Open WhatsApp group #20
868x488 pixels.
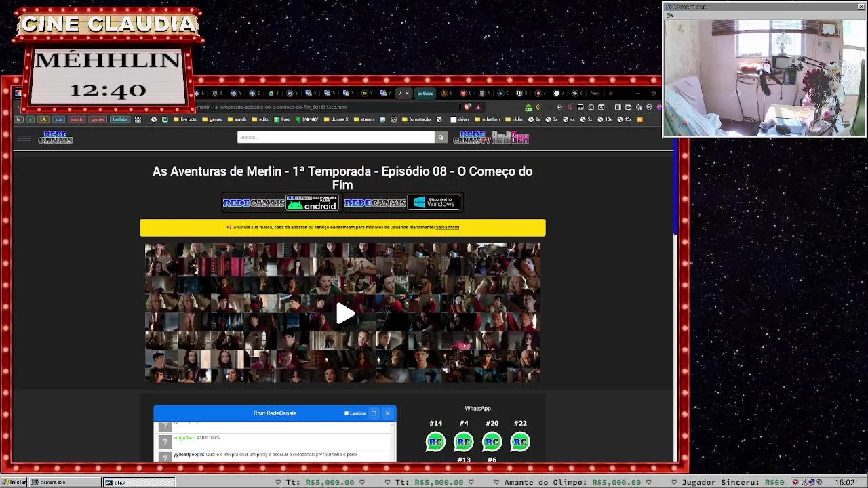(492, 442)
